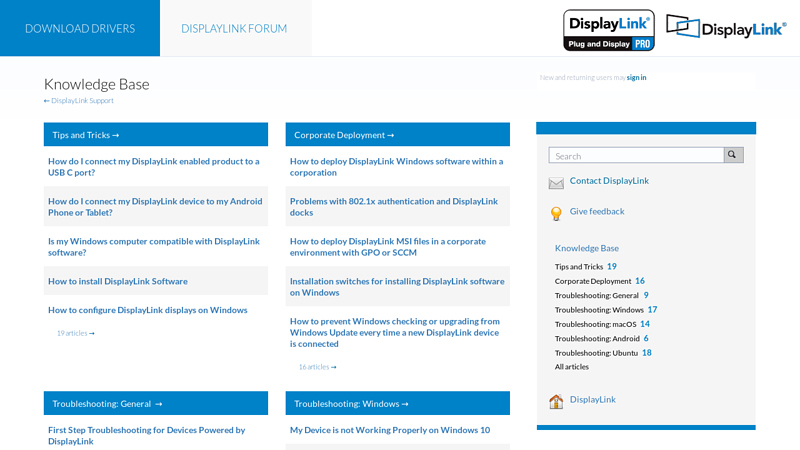Viewport: 800px width, 450px height.
Task: Select Troubleshooting: General 9 in sidebar
Action: pos(602,295)
